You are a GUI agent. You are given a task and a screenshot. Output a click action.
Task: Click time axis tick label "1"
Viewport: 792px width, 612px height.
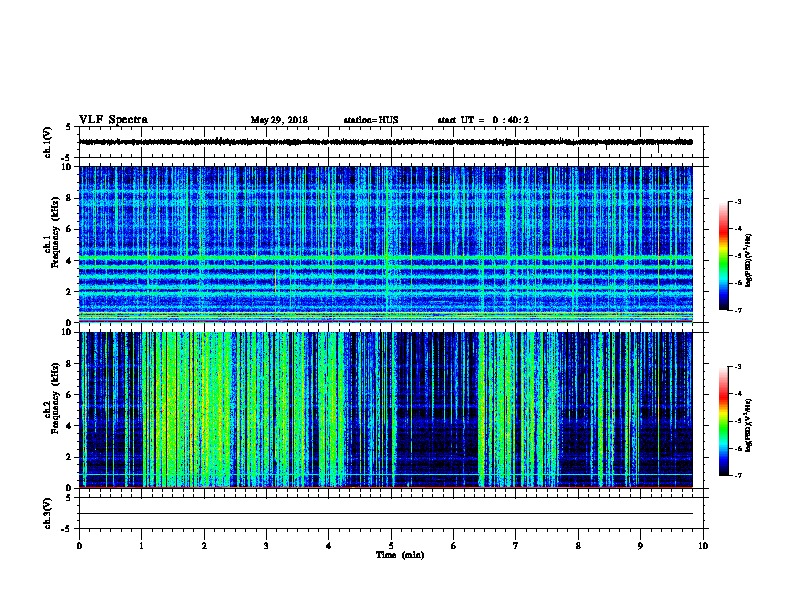point(141,545)
